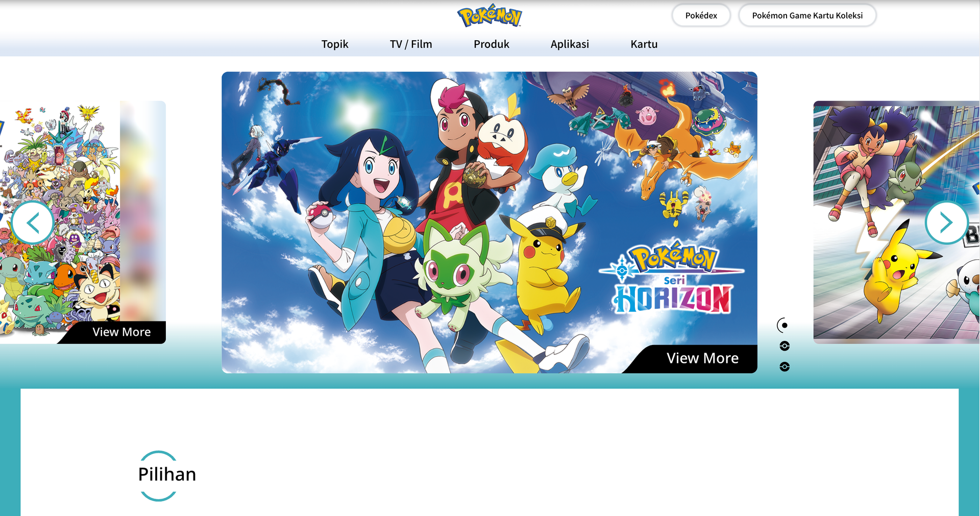Click View More on the left slide
Image resolution: width=980 pixels, height=516 pixels.
(x=121, y=332)
